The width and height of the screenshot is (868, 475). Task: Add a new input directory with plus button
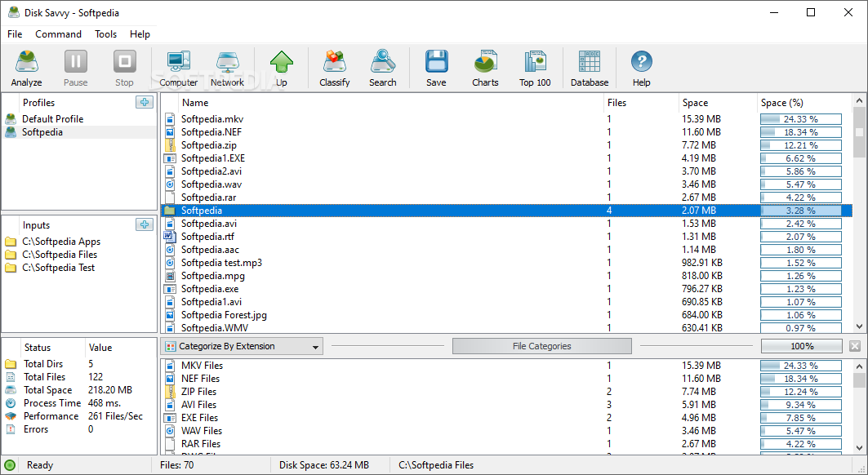[145, 224]
